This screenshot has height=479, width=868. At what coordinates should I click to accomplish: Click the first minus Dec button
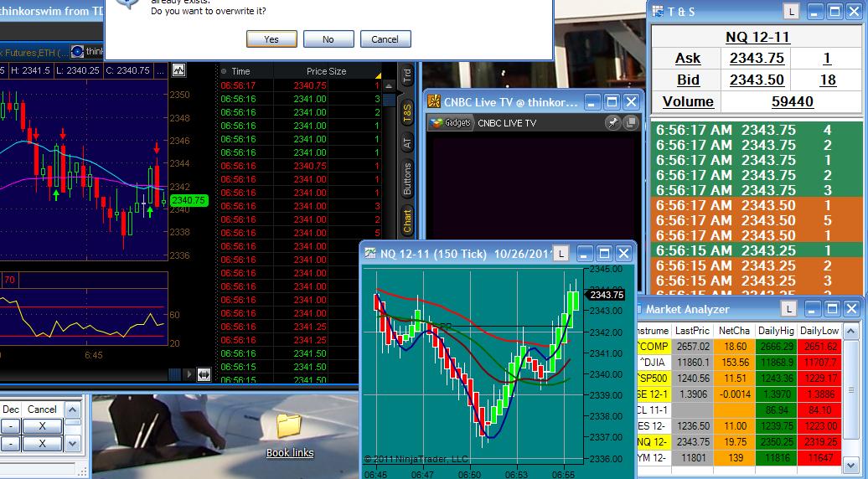(10, 426)
